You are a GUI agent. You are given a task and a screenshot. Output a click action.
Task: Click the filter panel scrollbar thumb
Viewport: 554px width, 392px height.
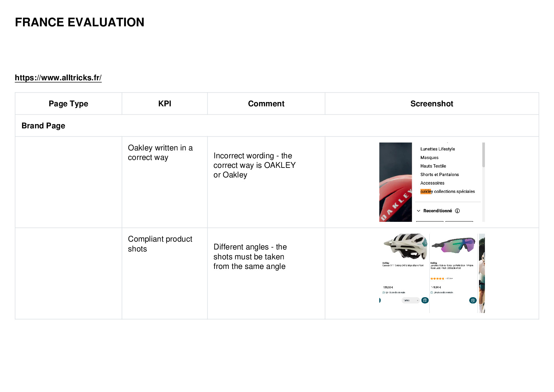[484, 155]
